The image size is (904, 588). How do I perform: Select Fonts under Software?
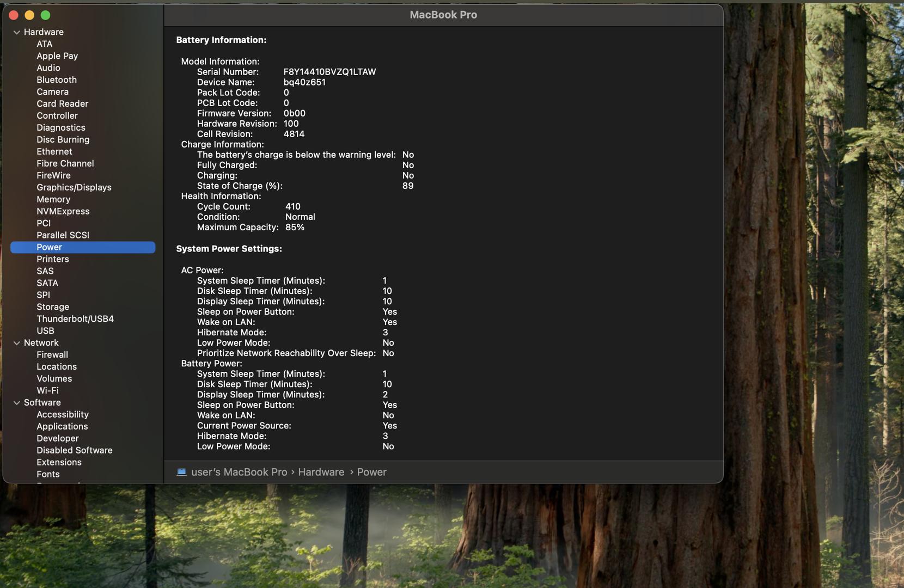coord(48,475)
